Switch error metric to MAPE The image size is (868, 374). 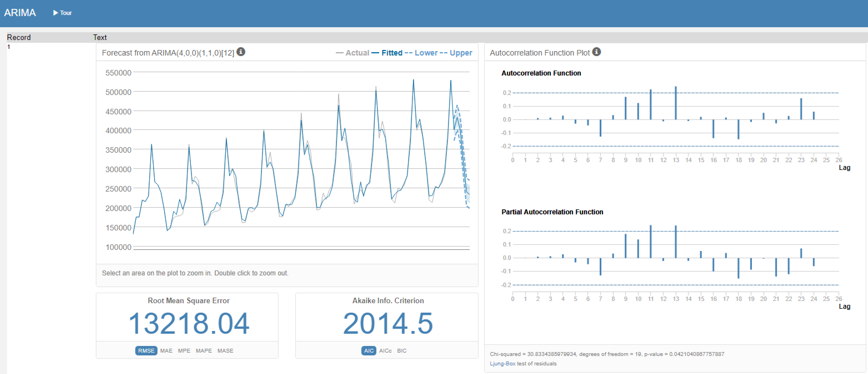[204, 351]
